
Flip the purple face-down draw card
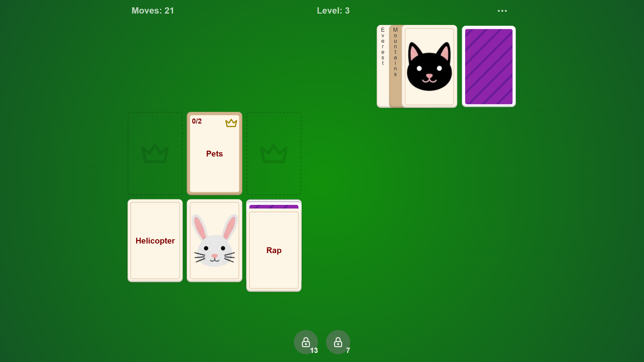[x=489, y=66]
